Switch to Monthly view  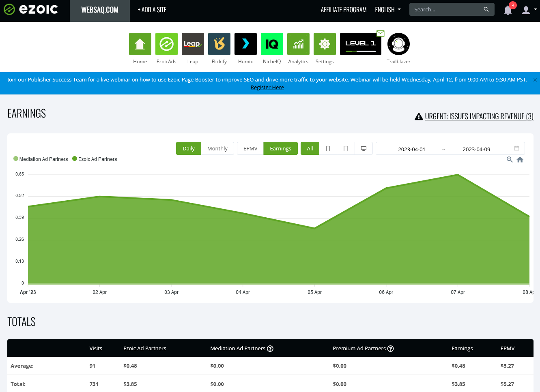pos(217,148)
